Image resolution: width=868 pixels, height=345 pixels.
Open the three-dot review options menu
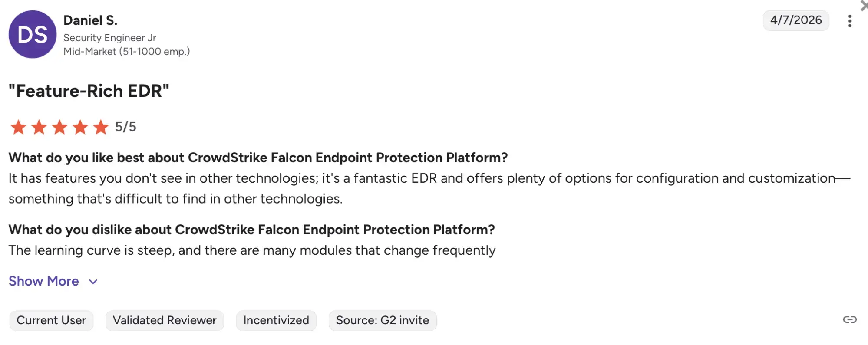(x=849, y=21)
